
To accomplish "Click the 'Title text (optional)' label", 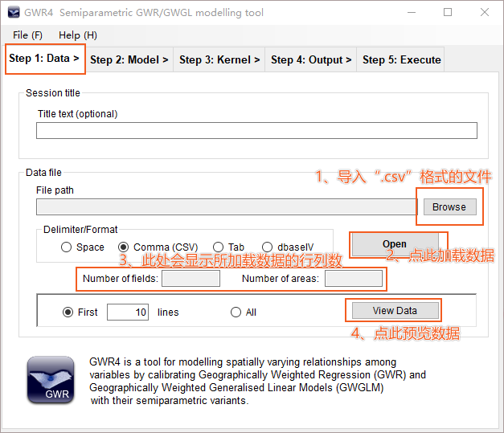I will 78,114.
